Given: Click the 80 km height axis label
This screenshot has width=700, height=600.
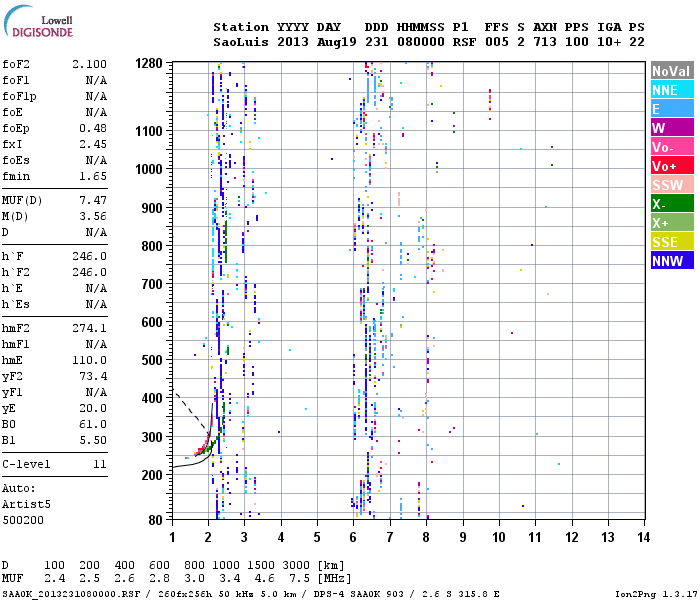Looking at the screenshot, I should [155, 520].
